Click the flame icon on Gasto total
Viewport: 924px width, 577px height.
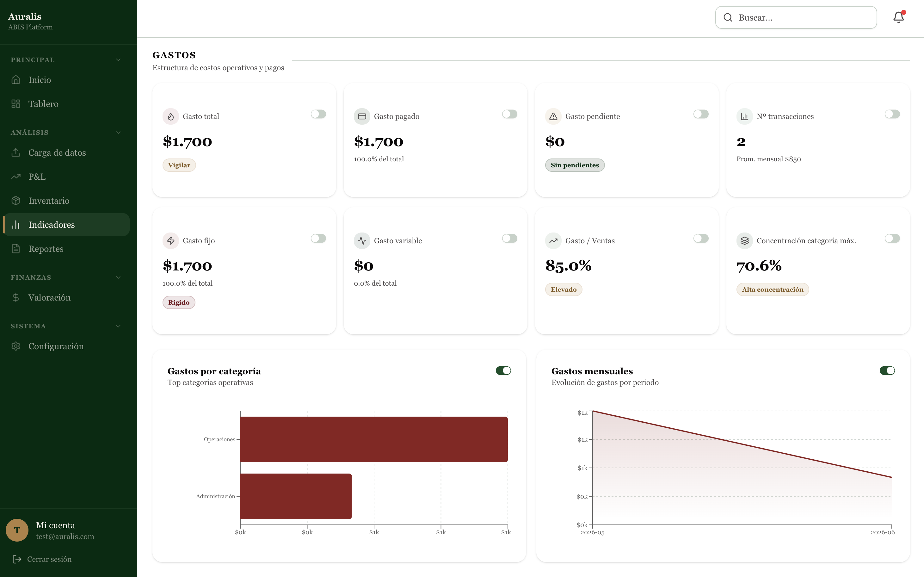[x=170, y=116]
